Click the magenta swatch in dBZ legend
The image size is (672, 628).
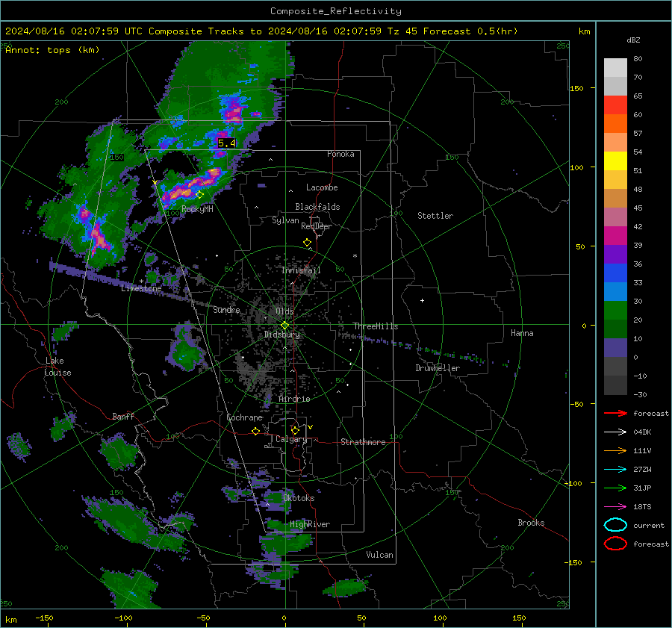click(615, 236)
